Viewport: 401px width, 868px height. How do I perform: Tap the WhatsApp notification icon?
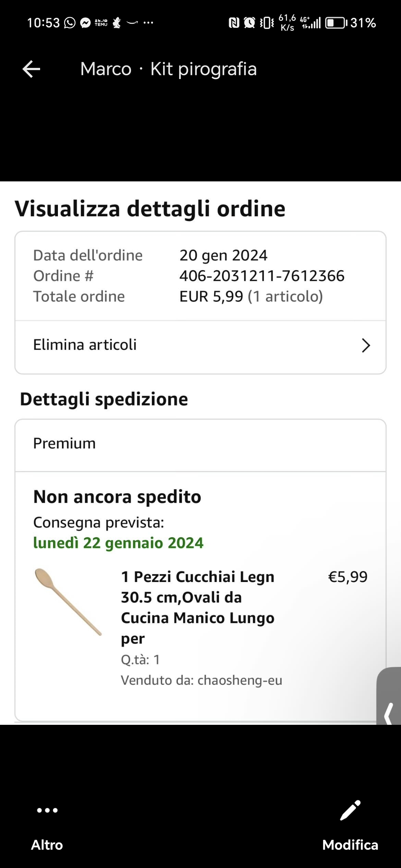(70, 23)
